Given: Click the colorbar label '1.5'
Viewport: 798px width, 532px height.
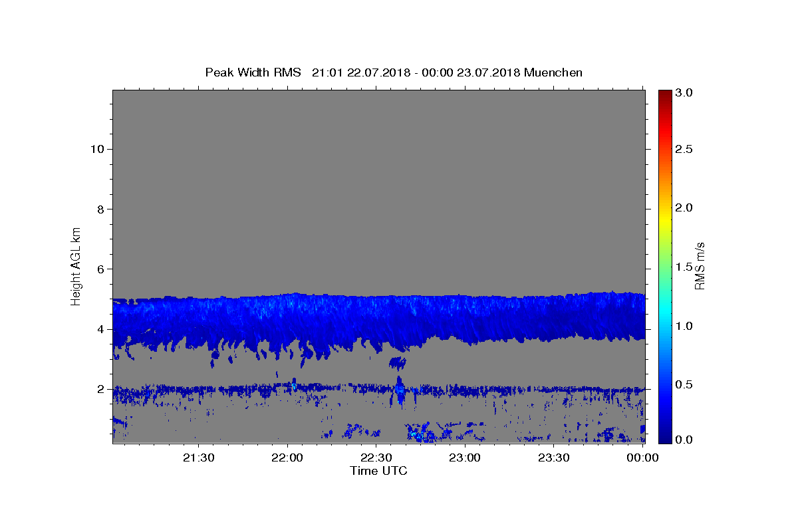Looking at the screenshot, I should tap(685, 267).
